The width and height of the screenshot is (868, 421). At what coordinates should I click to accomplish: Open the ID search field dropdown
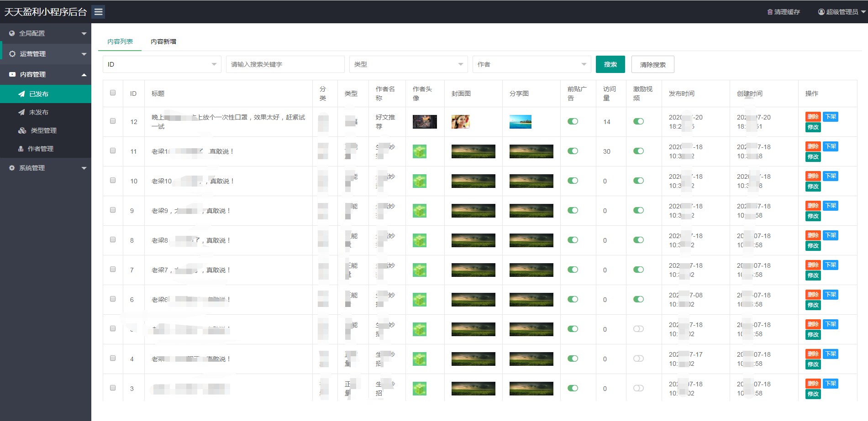point(162,64)
